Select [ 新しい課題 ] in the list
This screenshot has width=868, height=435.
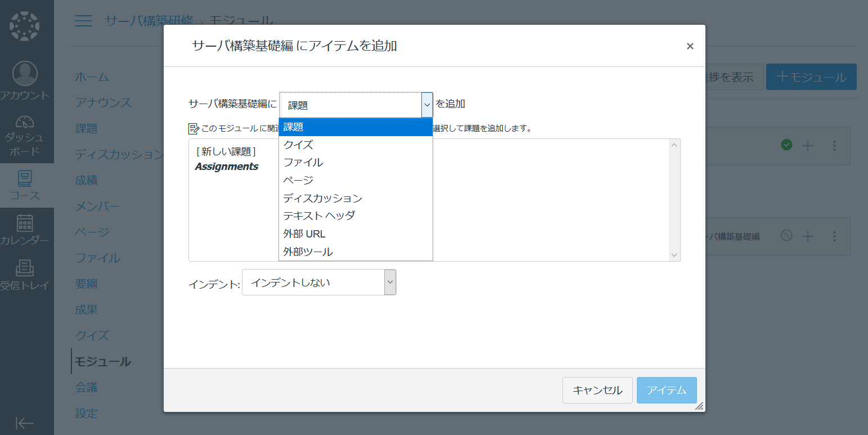point(226,151)
